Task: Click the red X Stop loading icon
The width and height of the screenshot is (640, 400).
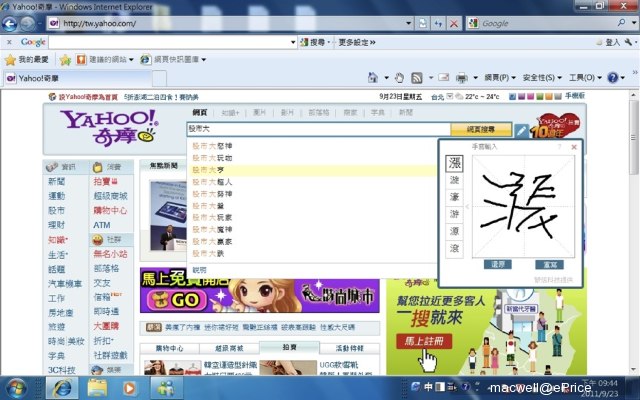Action: coord(453,24)
